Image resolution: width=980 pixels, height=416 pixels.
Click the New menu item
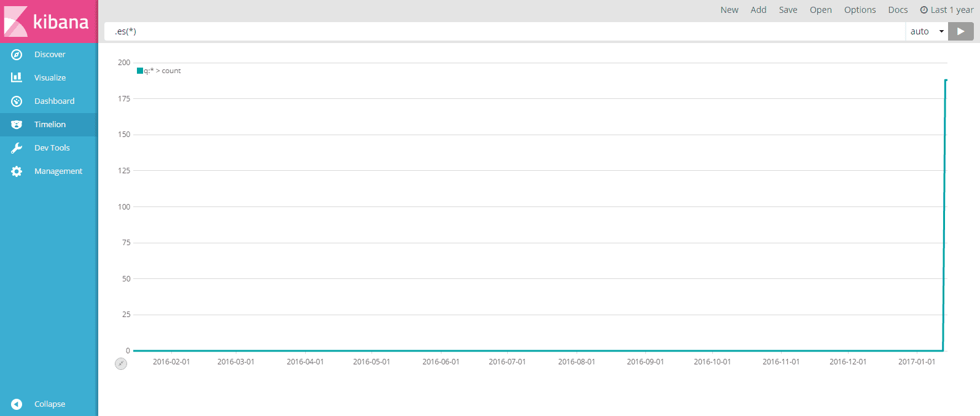(x=729, y=10)
